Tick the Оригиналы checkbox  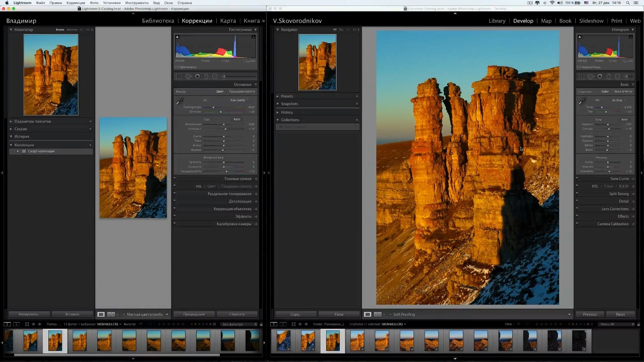click(x=176, y=67)
